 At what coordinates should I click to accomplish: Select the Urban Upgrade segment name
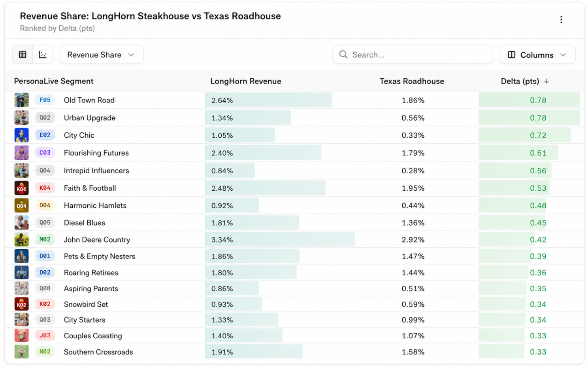tap(90, 118)
